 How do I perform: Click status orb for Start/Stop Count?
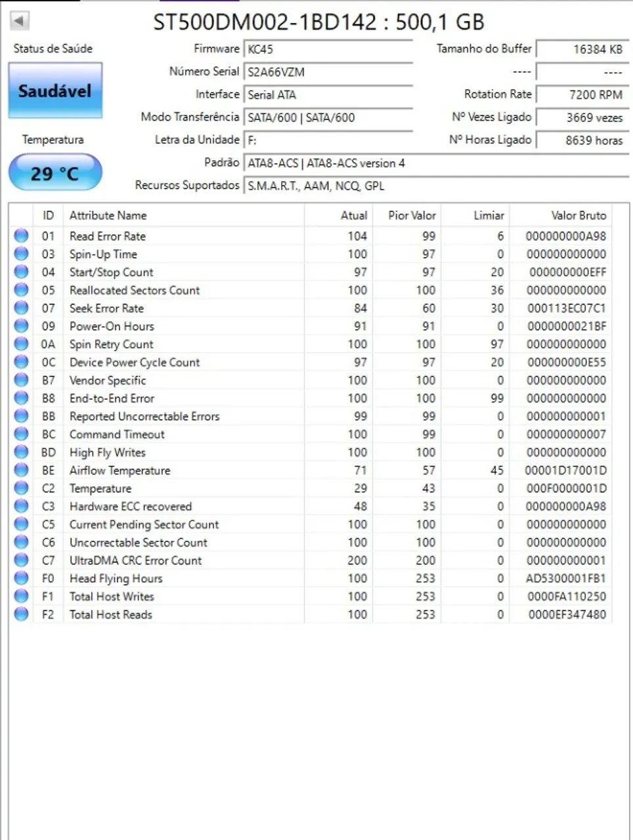tap(22, 272)
